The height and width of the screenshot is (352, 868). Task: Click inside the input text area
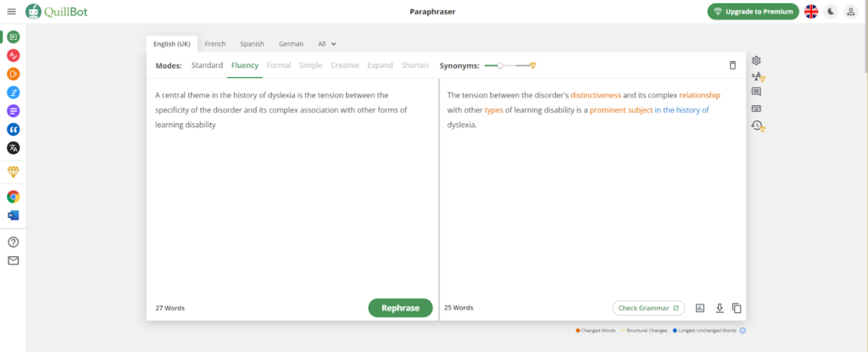292,204
